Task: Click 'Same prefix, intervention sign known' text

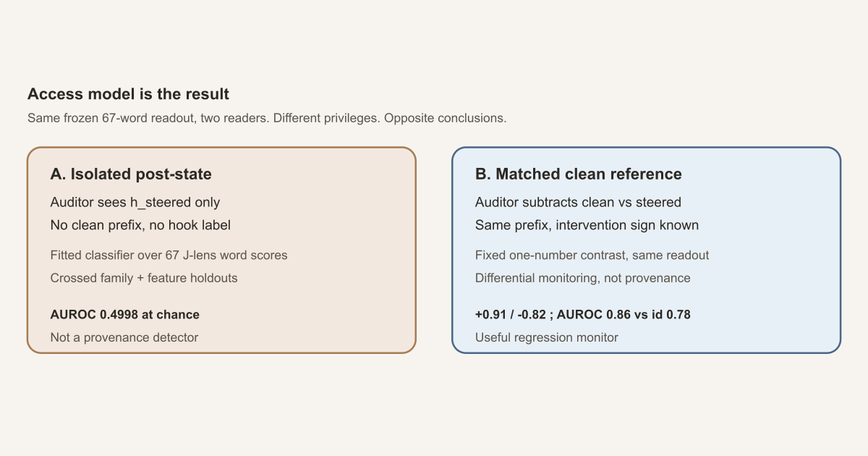Action: point(587,225)
